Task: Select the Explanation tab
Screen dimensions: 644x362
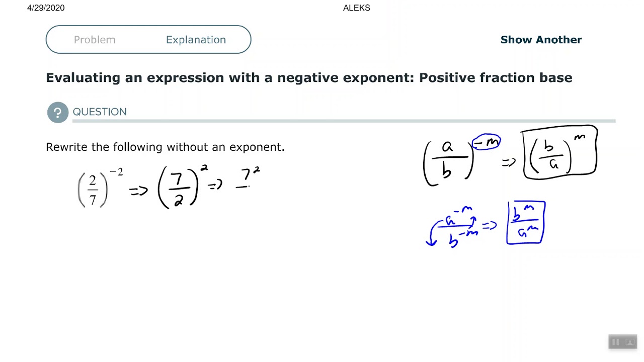Action: point(196,40)
